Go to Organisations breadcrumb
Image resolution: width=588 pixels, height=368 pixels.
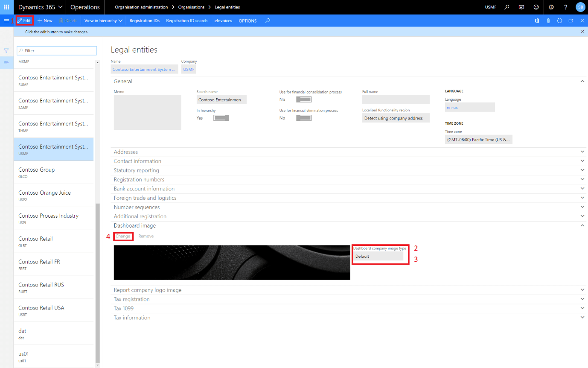tap(191, 7)
